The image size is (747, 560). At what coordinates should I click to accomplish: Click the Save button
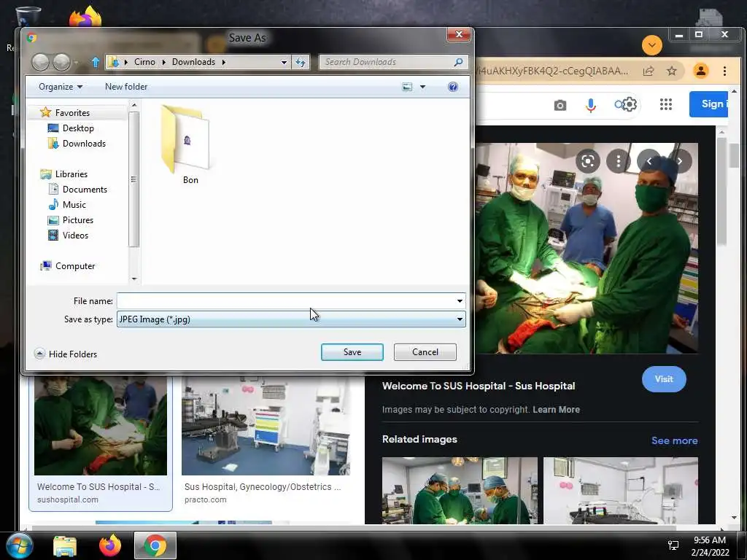click(352, 352)
